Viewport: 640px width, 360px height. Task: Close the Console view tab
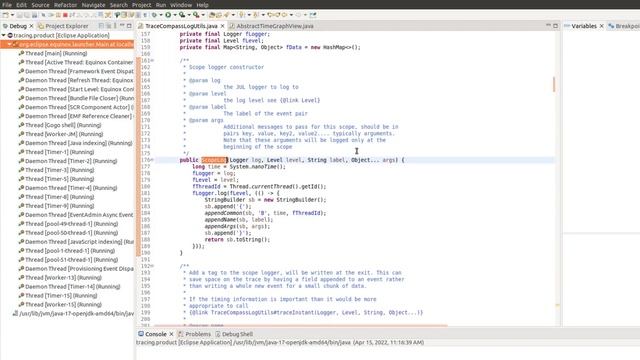[171, 334]
